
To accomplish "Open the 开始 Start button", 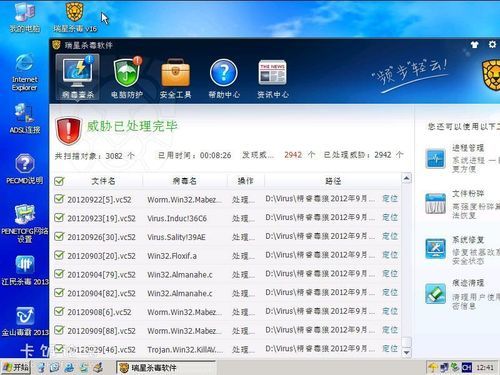I will pos(16,368).
